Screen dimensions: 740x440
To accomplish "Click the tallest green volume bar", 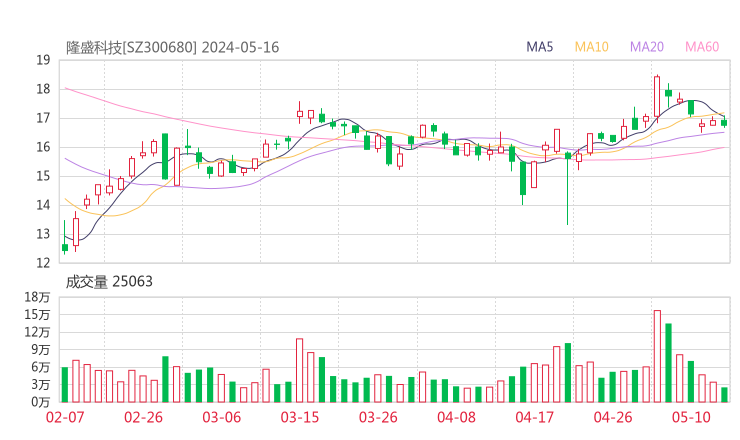I will (668, 363).
